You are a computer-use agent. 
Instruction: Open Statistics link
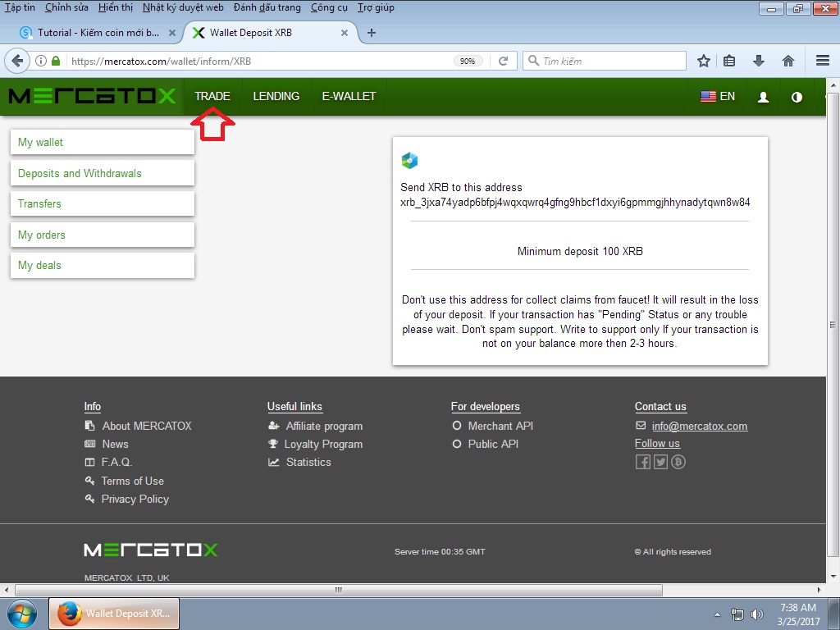[308, 462]
